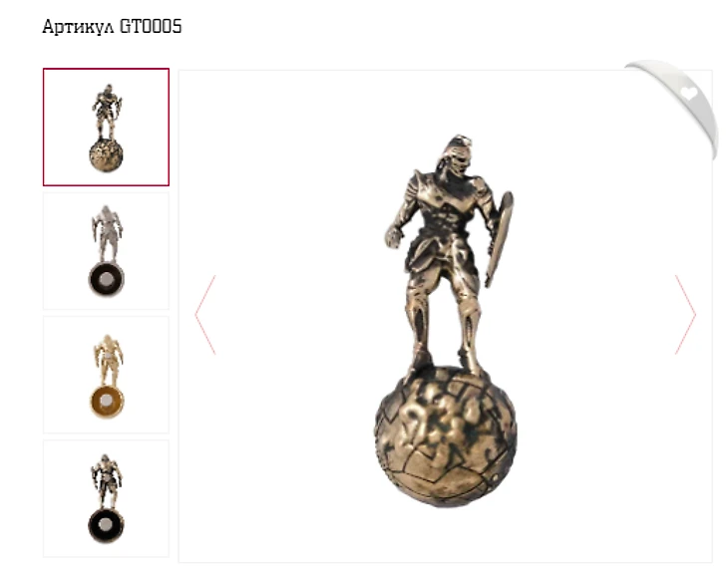
Task: Select the silver figurine thumbnail
Action: pyautogui.click(x=106, y=251)
